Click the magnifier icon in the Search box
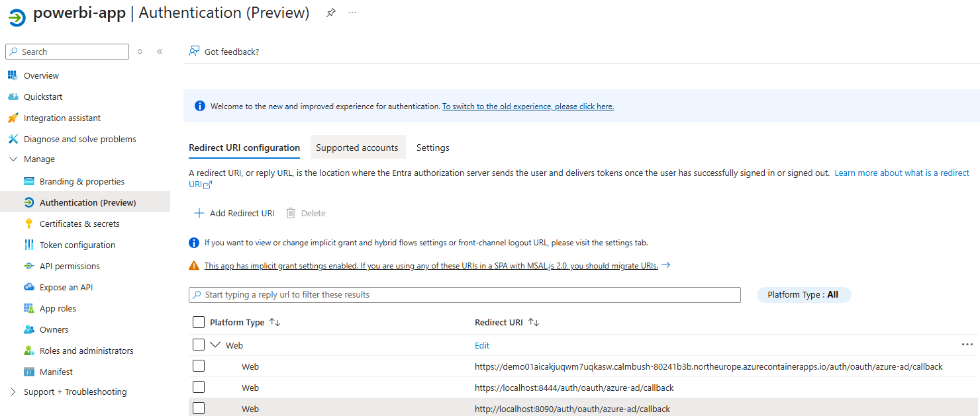The width and height of the screenshot is (980, 416). click(13, 52)
